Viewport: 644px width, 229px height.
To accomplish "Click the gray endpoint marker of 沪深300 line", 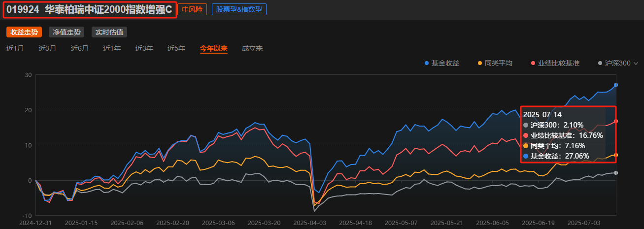I will [x=616, y=173].
